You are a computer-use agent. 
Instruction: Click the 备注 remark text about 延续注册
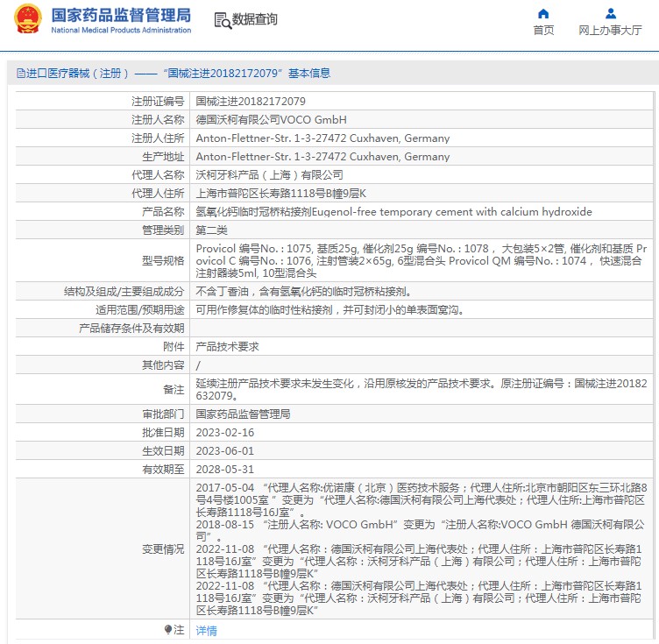coord(422,389)
